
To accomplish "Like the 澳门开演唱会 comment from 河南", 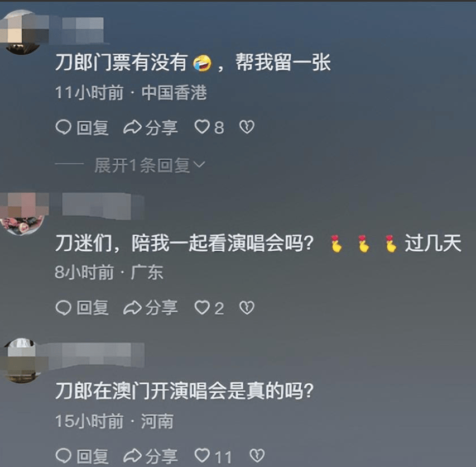I will (213, 456).
